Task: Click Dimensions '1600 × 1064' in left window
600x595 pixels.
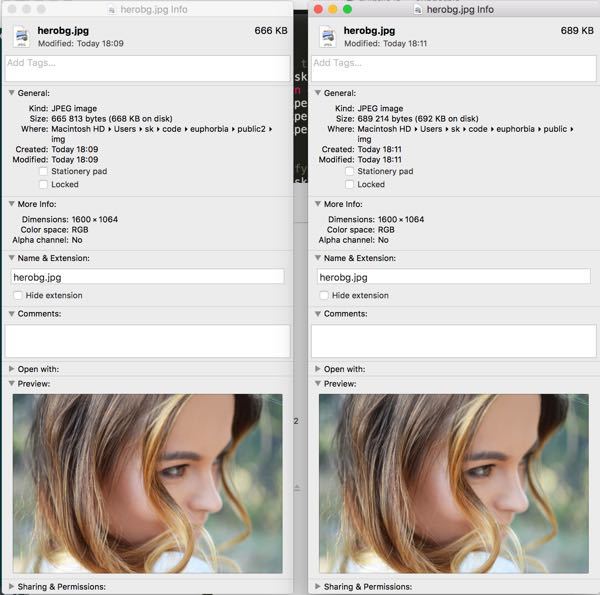Action: [x=95, y=219]
